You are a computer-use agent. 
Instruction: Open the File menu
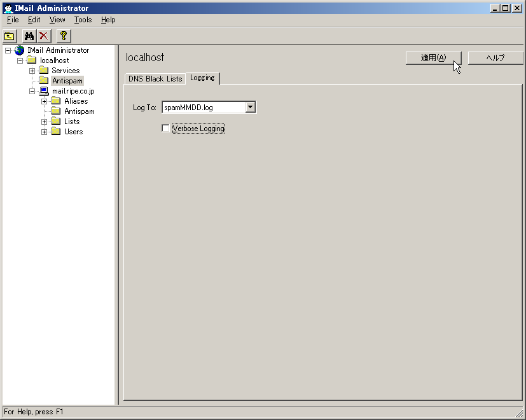pyautogui.click(x=13, y=20)
